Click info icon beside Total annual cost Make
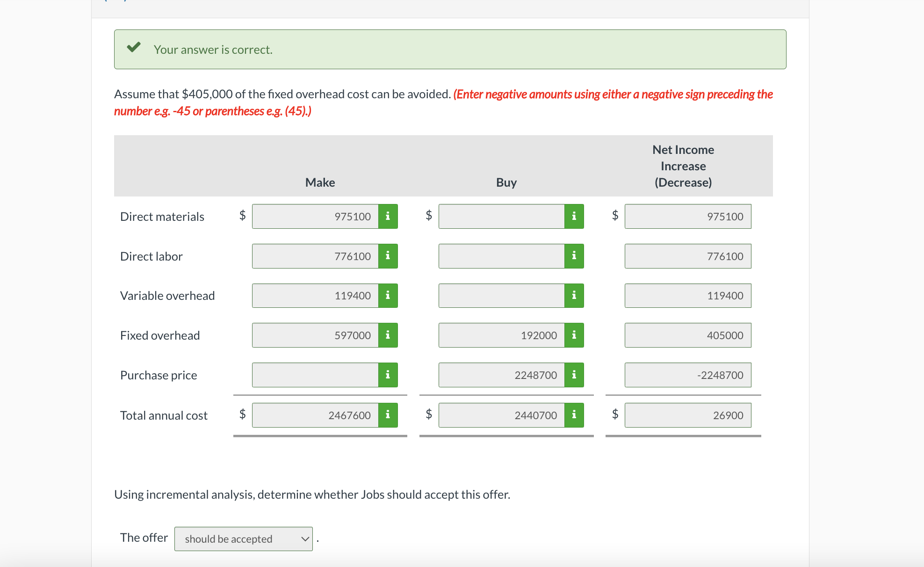This screenshot has height=567, width=924. pos(388,415)
